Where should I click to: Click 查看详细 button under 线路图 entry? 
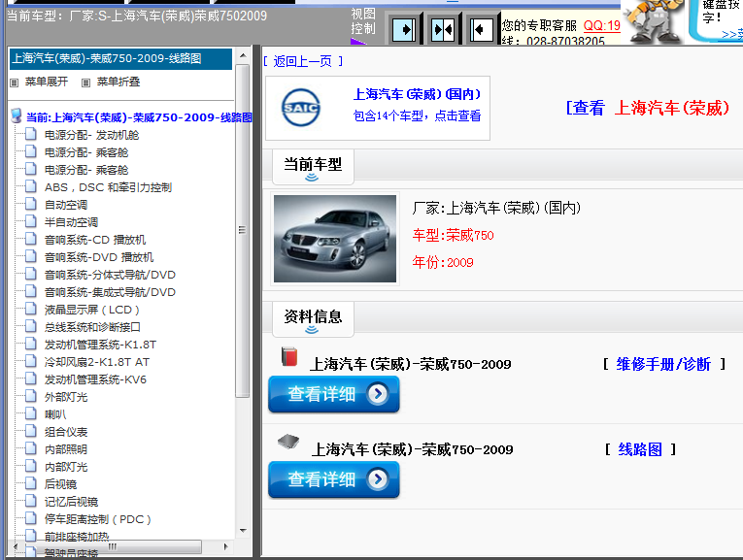tap(334, 479)
